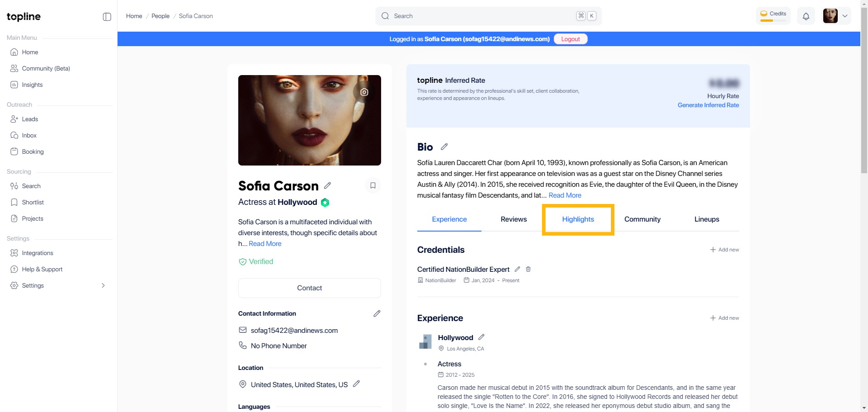Edit the Certified NationBuilder Expert credential
This screenshot has width=868, height=412.
click(517, 270)
